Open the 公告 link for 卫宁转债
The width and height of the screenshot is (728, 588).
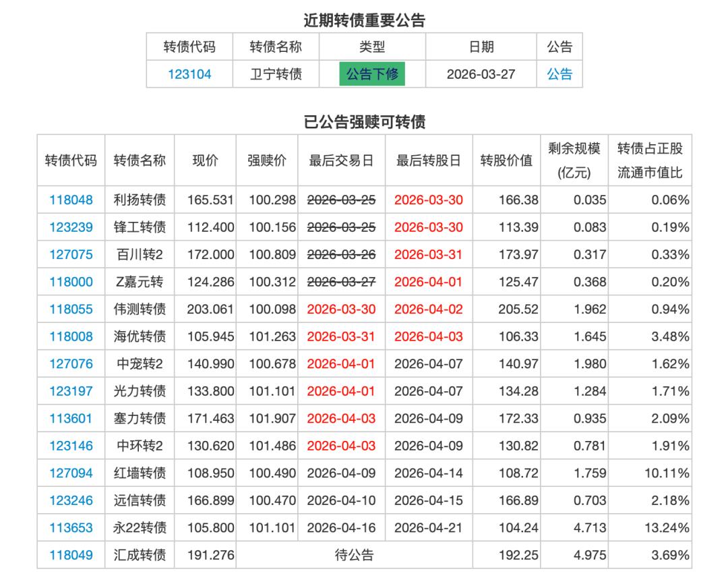pos(559,74)
